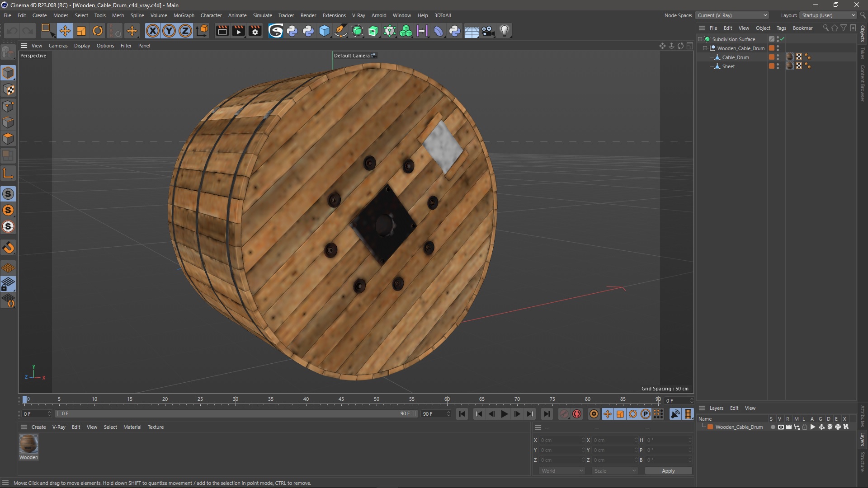Click the Redo arrow icon
The width and height of the screenshot is (868, 488).
28,31
